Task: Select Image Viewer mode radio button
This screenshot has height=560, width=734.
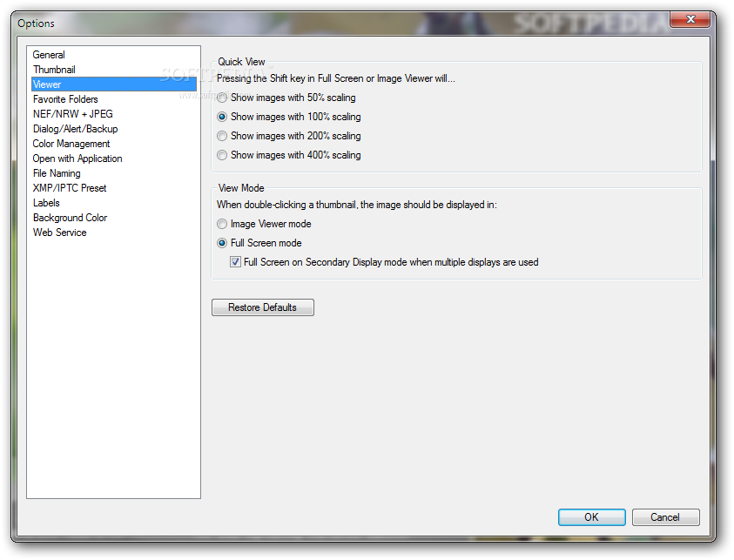Action: [222, 224]
